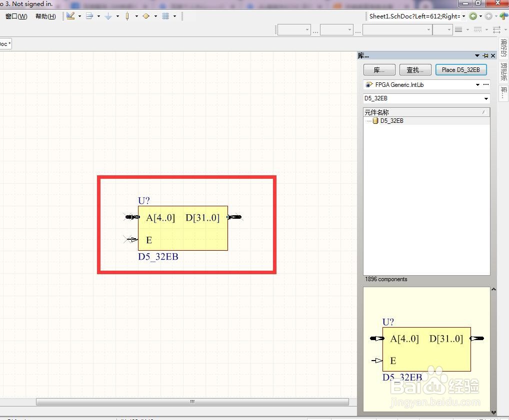509x420 pixels.
Task: Expand the align tools dropdown arrow
Action: (98, 16)
